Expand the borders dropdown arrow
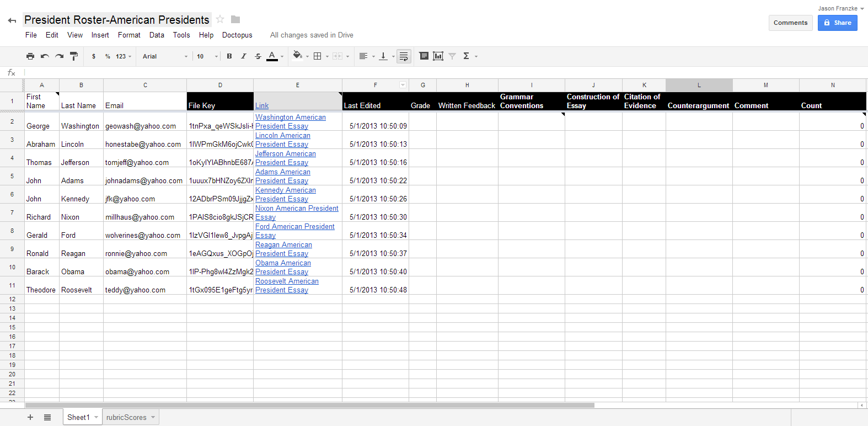Image resolution: width=868 pixels, height=426 pixels. [327, 56]
